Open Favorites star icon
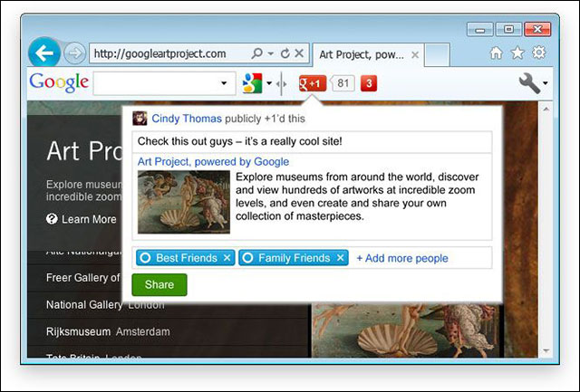The width and height of the screenshot is (580, 392). pyautogui.click(x=517, y=53)
